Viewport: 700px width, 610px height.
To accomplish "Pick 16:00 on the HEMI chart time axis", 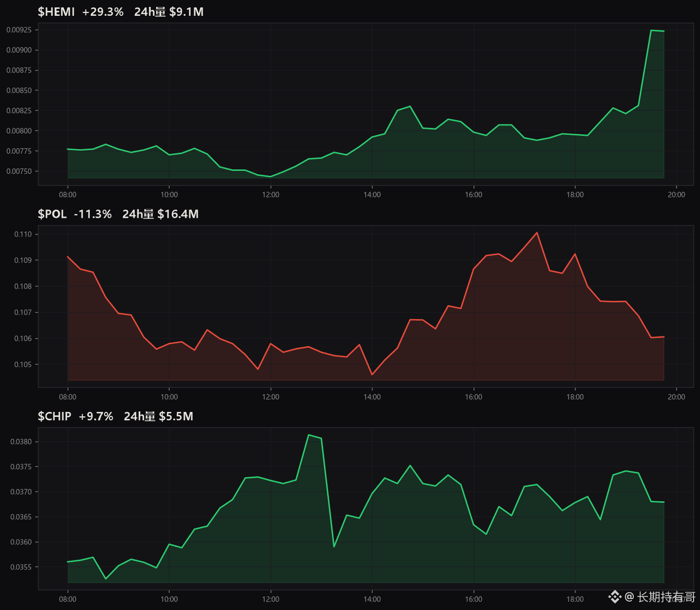I will [x=473, y=195].
